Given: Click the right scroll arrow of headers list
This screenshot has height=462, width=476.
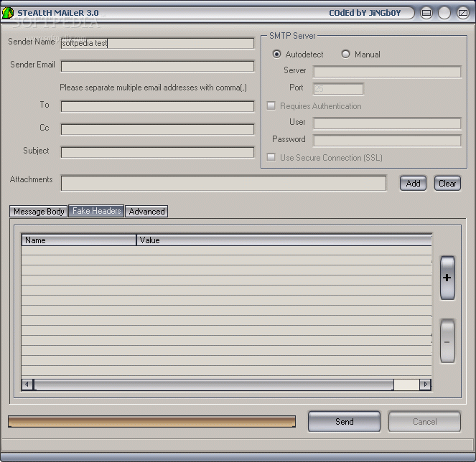Looking at the screenshot, I should pyautogui.click(x=425, y=385).
